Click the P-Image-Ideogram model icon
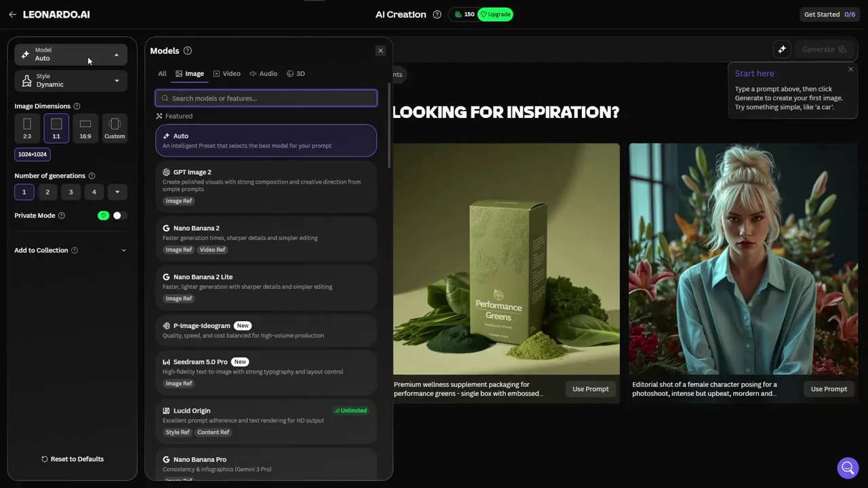The height and width of the screenshot is (488, 868). (x=166, y=326)
